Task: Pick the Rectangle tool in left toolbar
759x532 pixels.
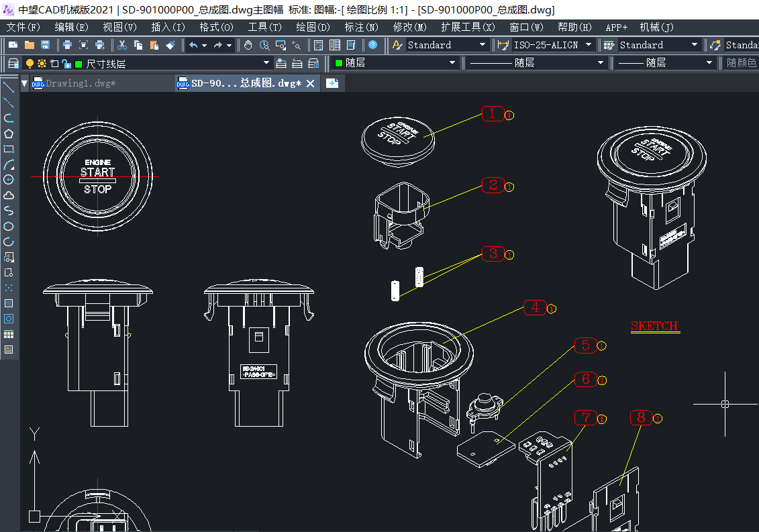Action: point(9,149)
